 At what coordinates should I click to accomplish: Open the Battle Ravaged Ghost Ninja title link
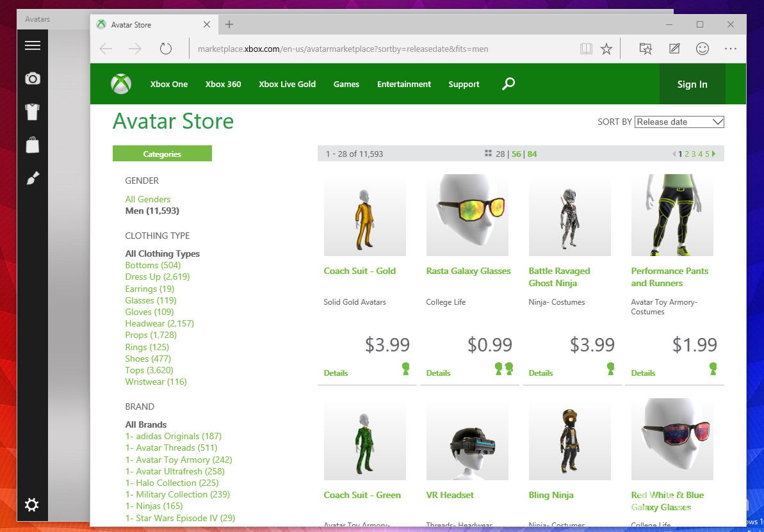559,277
